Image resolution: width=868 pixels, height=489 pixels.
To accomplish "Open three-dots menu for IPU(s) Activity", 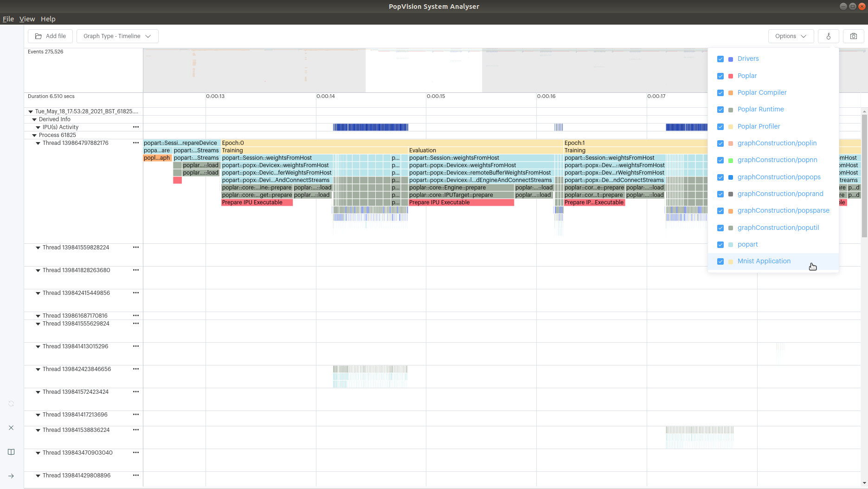I will 136,127.
